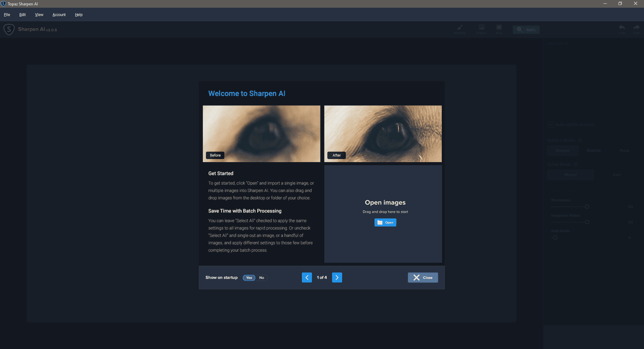Viewport: 644px width, 349px height.
Task: Click the Open button with folder icon
Action: [385, 222]
